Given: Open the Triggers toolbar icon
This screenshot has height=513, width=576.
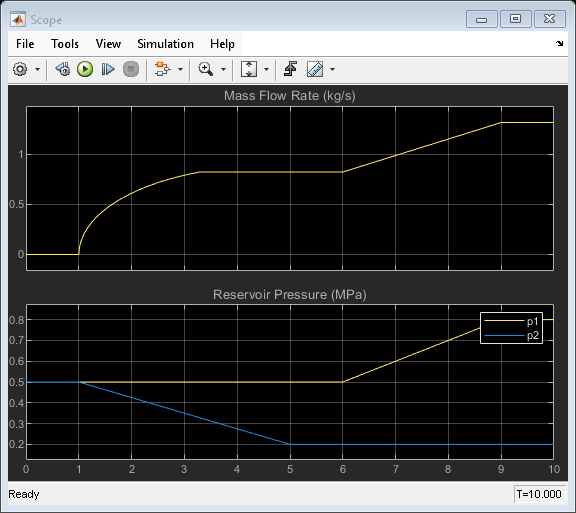Looking at the screenshot, I should (291, 69).
